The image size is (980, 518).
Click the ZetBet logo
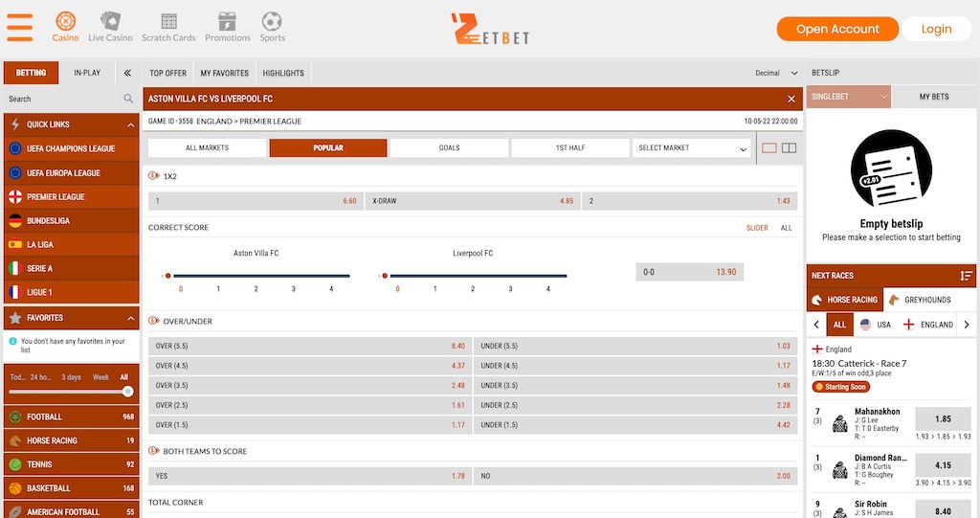[490, 29]
